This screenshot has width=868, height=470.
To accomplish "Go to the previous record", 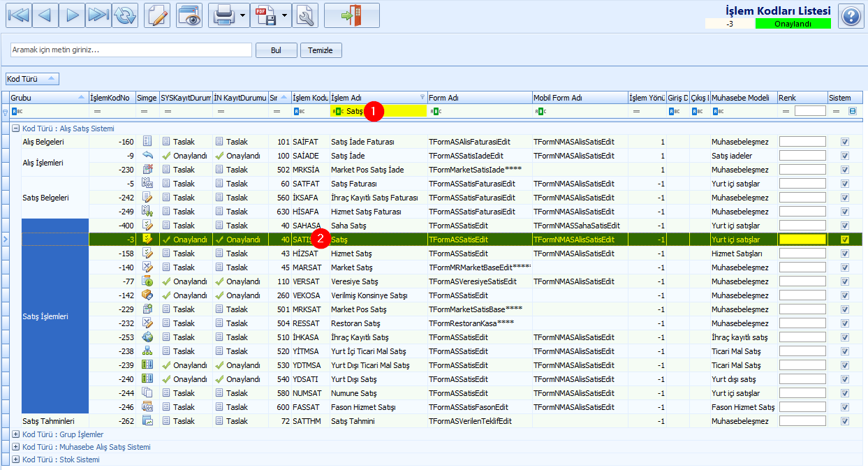I will click(x=44, y=15).
